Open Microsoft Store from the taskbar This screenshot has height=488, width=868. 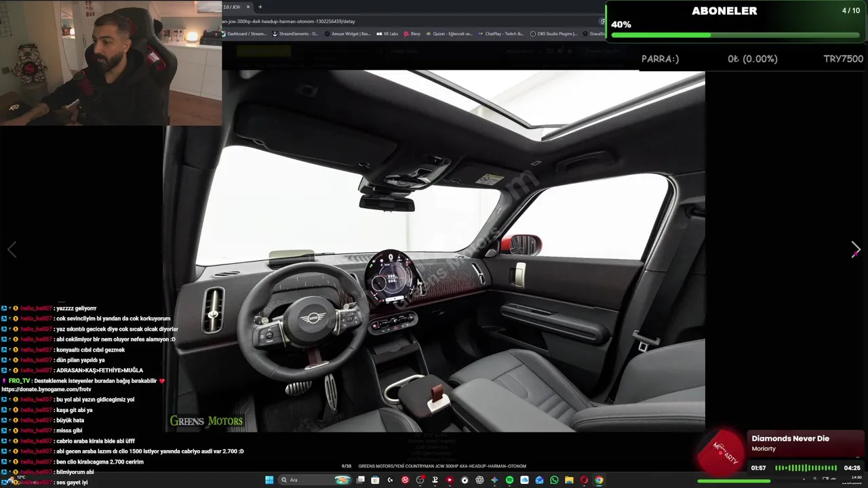pyautogui.click(x=375, y=480)
